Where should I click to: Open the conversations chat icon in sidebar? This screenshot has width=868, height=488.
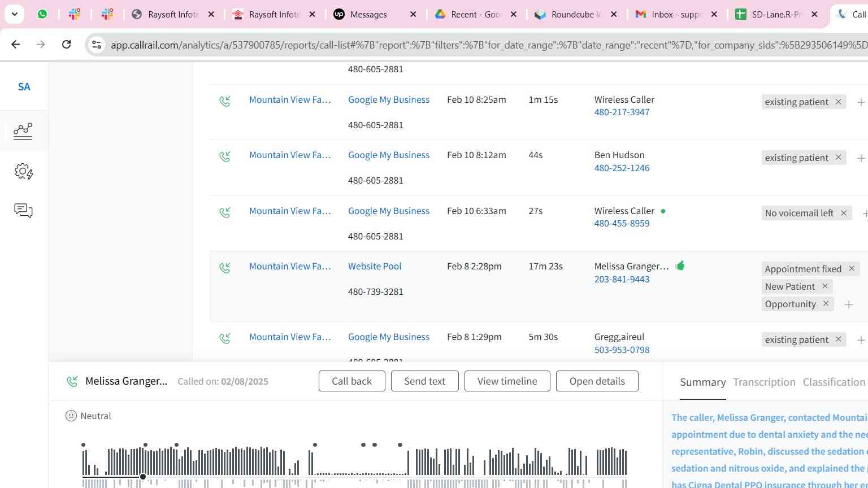point(23,211)
